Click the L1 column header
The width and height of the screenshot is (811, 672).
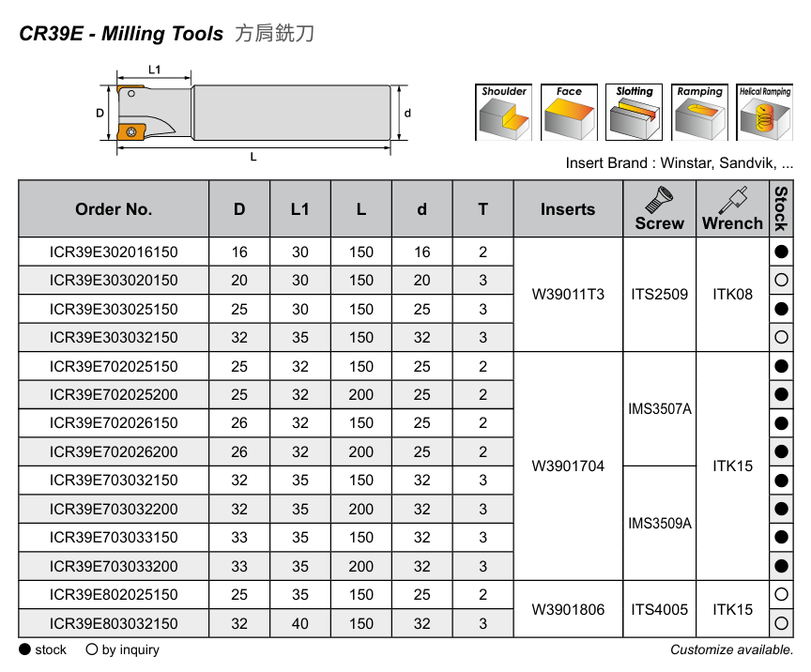click(x=300, y=209)
